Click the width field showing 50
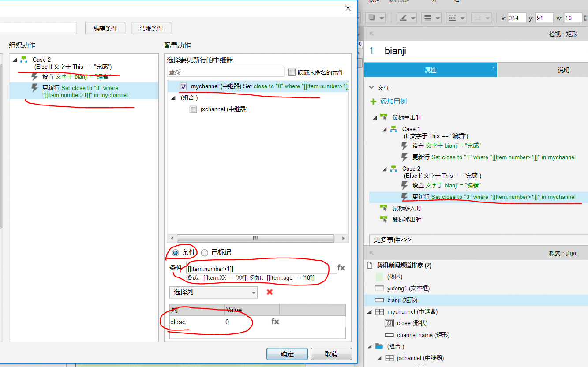This screenshot has width=588, height=367. point(573,18)
